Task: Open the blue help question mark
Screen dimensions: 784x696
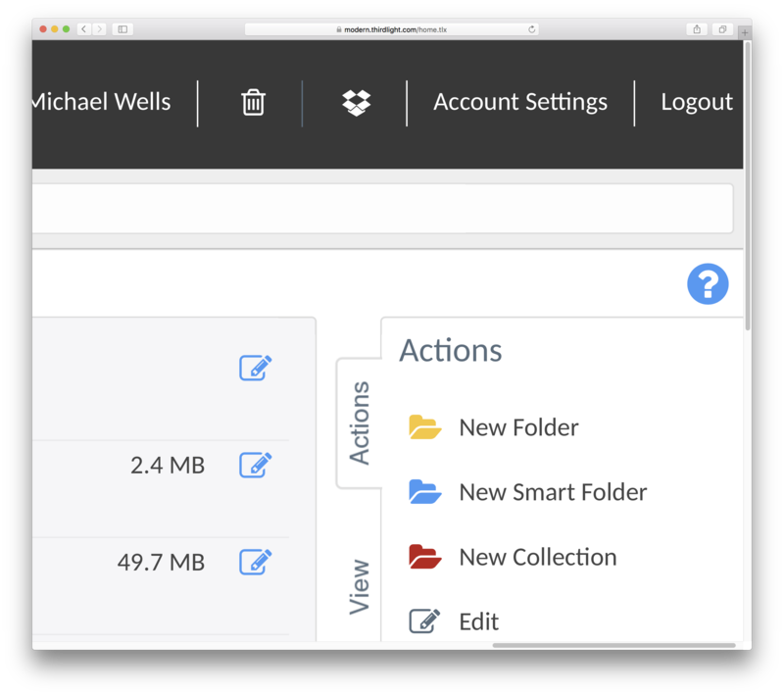Action: point(708,283)
